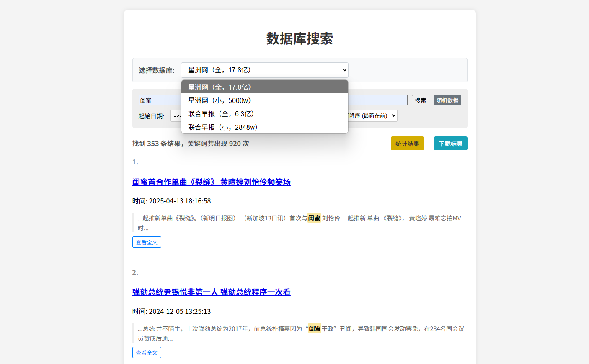Click the 数据库搜索 page title
Screen dimensions: 589x364
pos(299,38)
